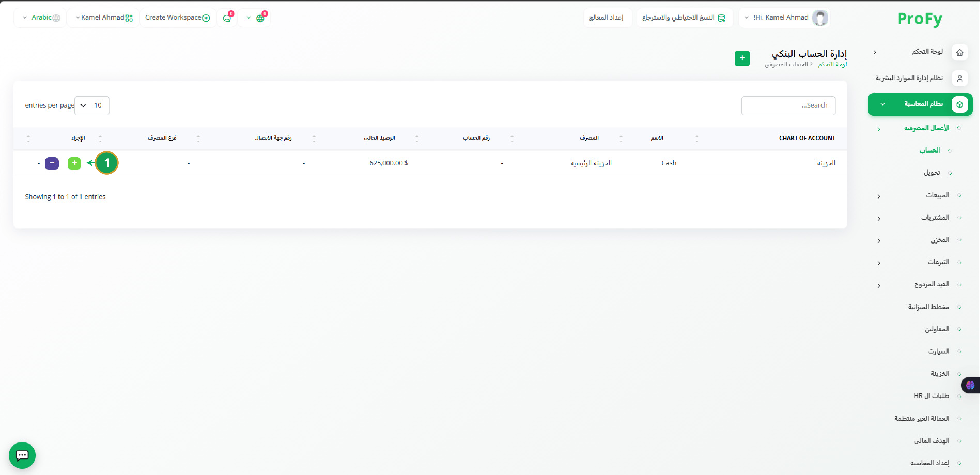Open the dashboard home icon in sidebar
Viewport: 980px width, 475px height.
(x=960, y=52)
